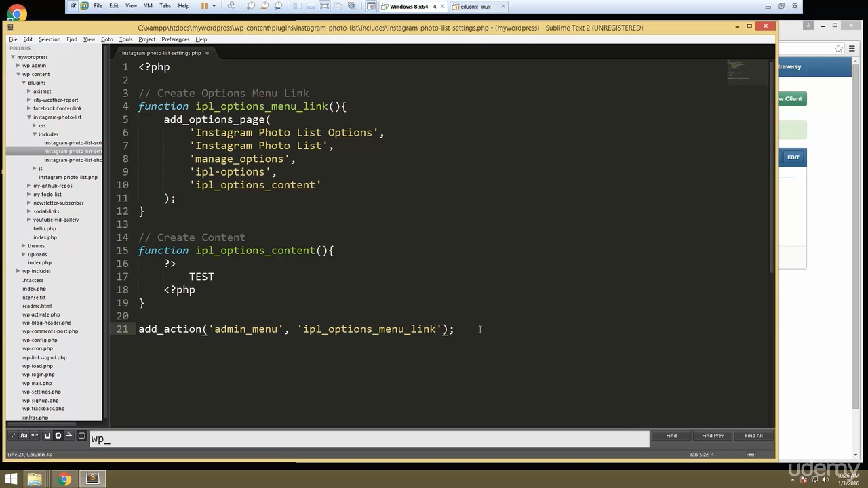Toggle regular expression search in find panel
The height and width of the screenshot is (488, 868).
tap(13, 436)
